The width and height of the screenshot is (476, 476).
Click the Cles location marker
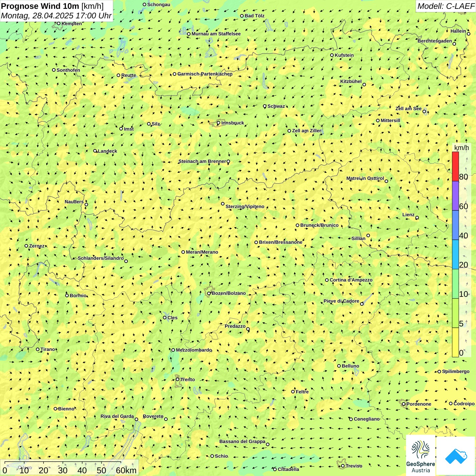[165, 318]
